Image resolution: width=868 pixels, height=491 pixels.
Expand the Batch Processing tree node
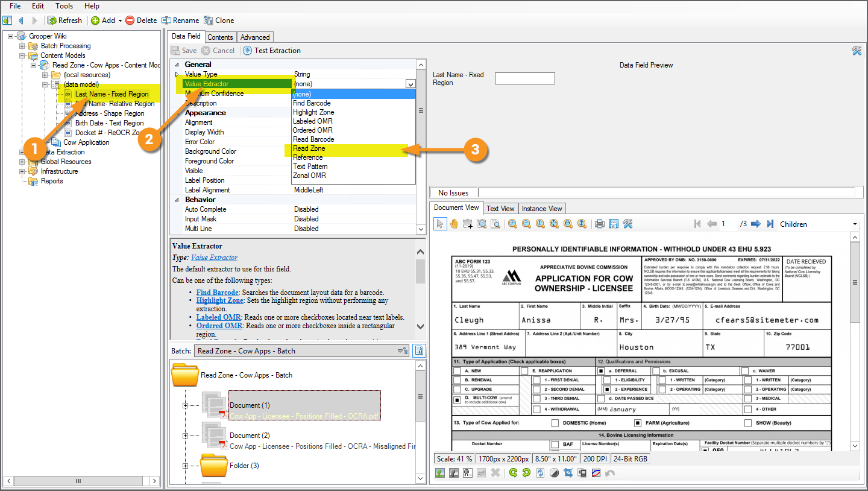(22, 46)
